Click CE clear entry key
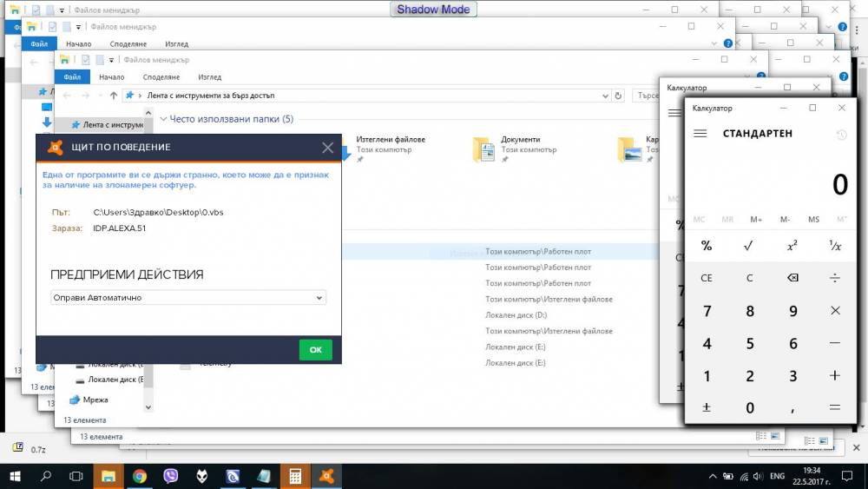 [707, 278]
